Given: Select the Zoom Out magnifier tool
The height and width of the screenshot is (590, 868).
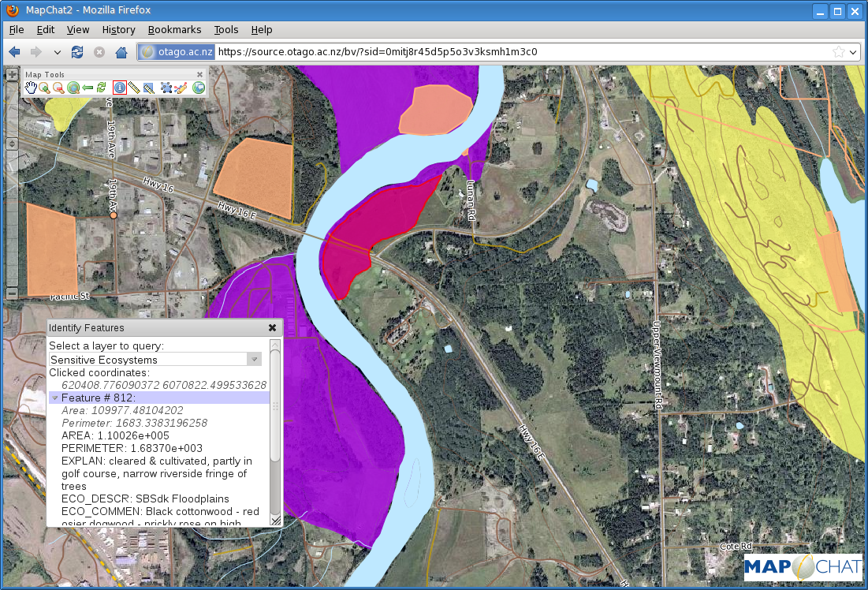Looking at the screenshot, I should 58,88.
